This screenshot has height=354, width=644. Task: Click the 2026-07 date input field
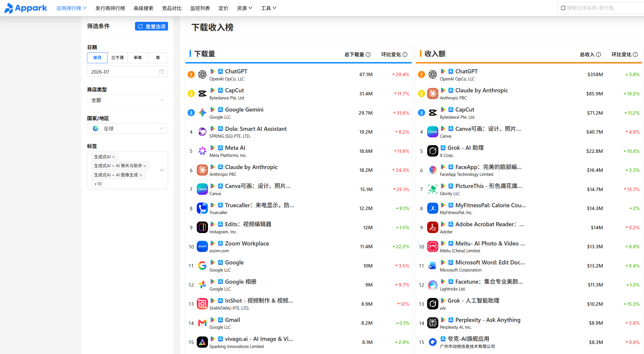click(x=128, y=72)
